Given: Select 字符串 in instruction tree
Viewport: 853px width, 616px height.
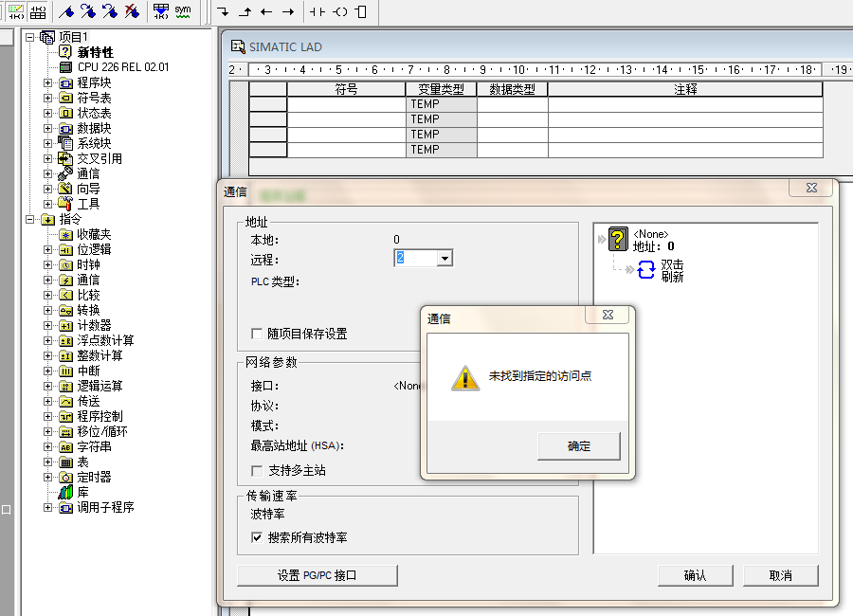Looking at the screenshot, I should point(94,446).
